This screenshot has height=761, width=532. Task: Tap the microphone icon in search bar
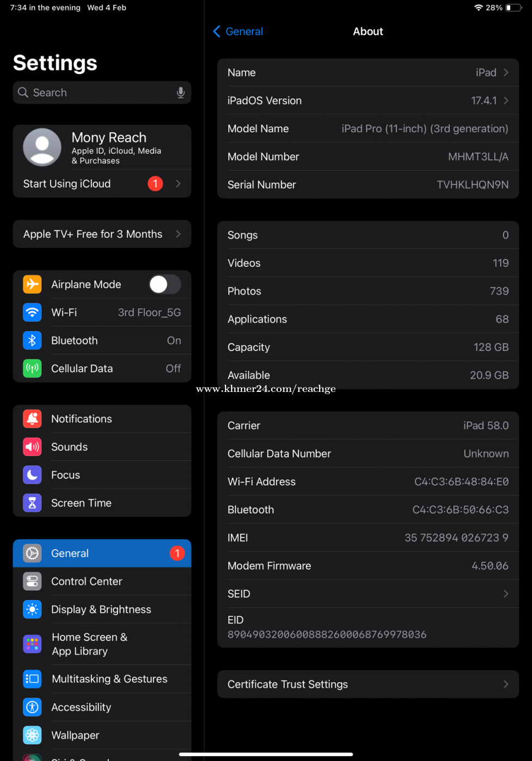click(x=181, y=93)
